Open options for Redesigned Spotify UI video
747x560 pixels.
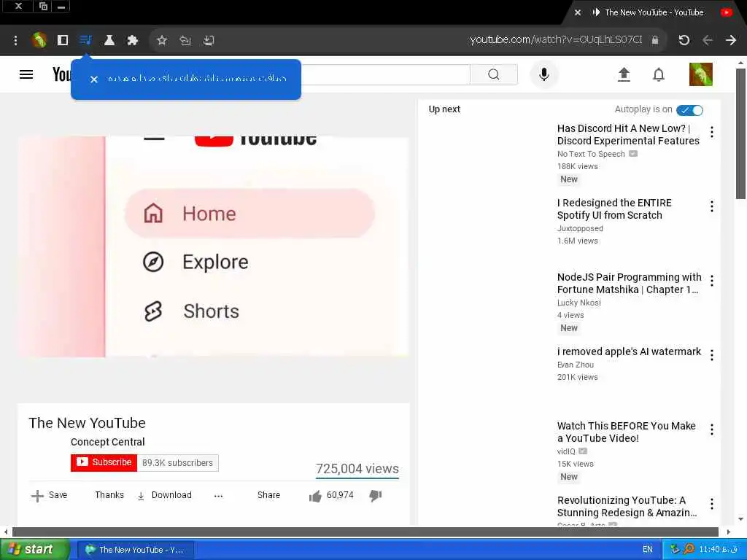pos(712,206)
